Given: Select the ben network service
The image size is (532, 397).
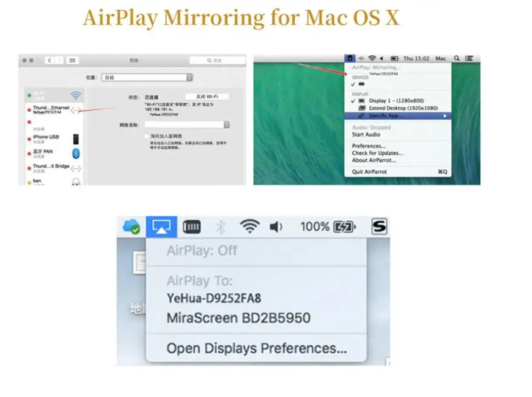Looking at the screenshot, I should click(x=54, y=182).
